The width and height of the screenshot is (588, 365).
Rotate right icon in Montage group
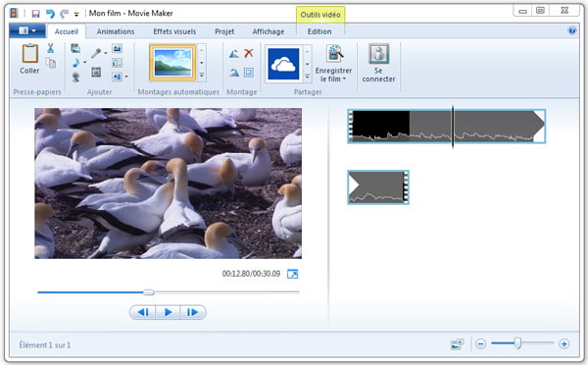(234, 72)
